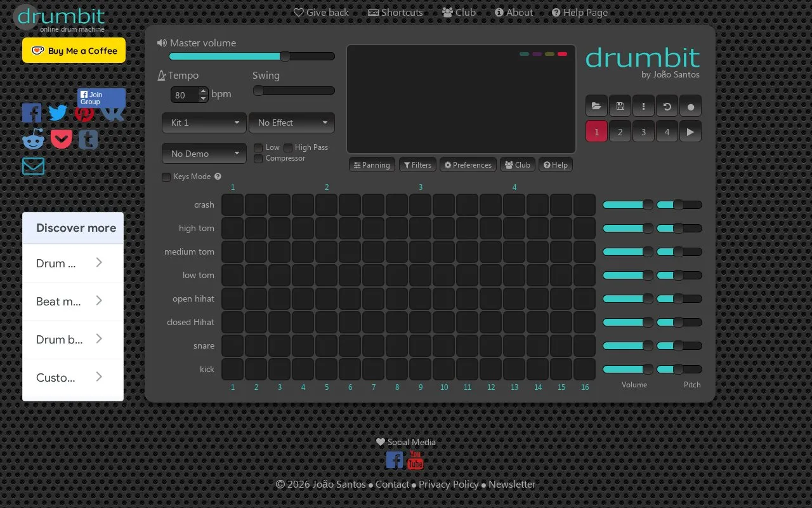
Task: Click the Join Group Facebook badge
Action: click(101, 98)
